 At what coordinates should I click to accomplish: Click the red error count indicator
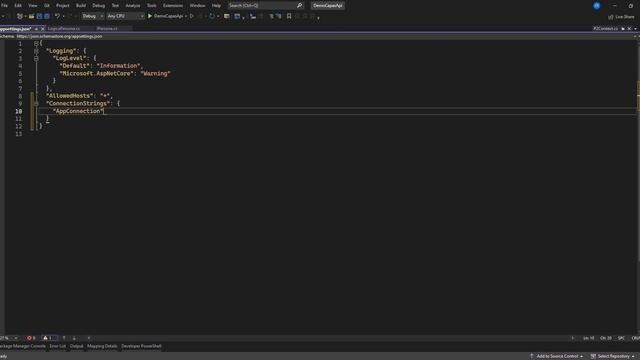pyautogui.click(x=31, y=338)
